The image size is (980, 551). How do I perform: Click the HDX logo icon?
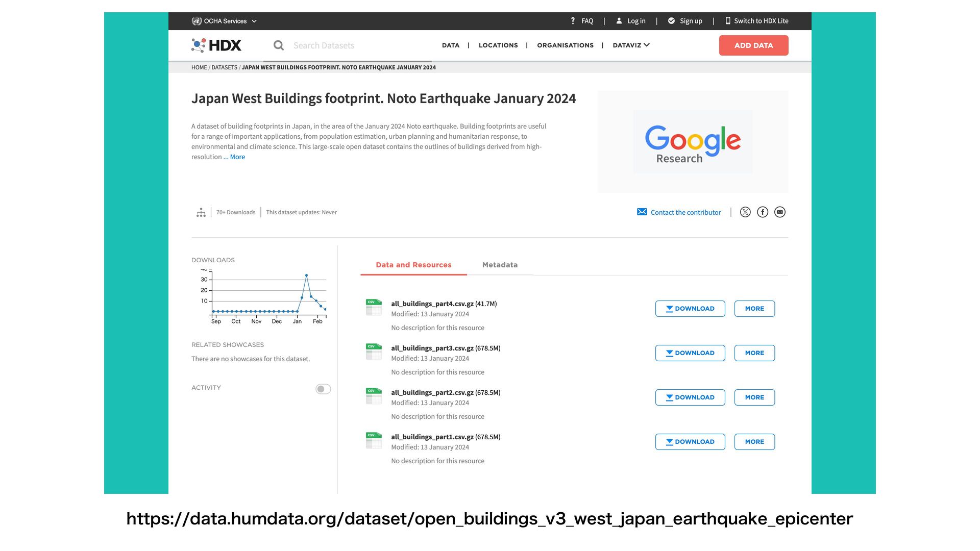199,45
